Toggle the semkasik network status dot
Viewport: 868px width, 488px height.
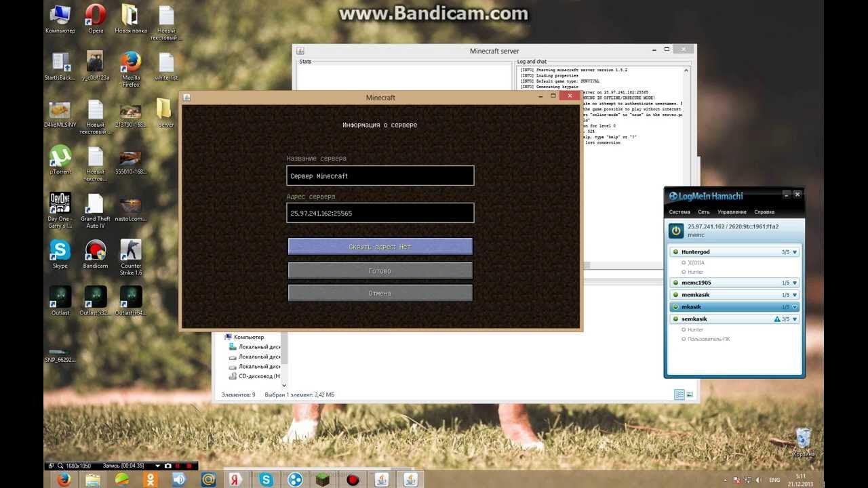point(675,319)
